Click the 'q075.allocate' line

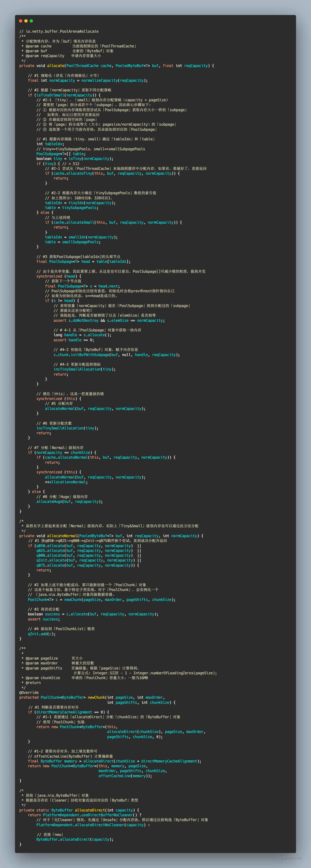click(88, 565)
